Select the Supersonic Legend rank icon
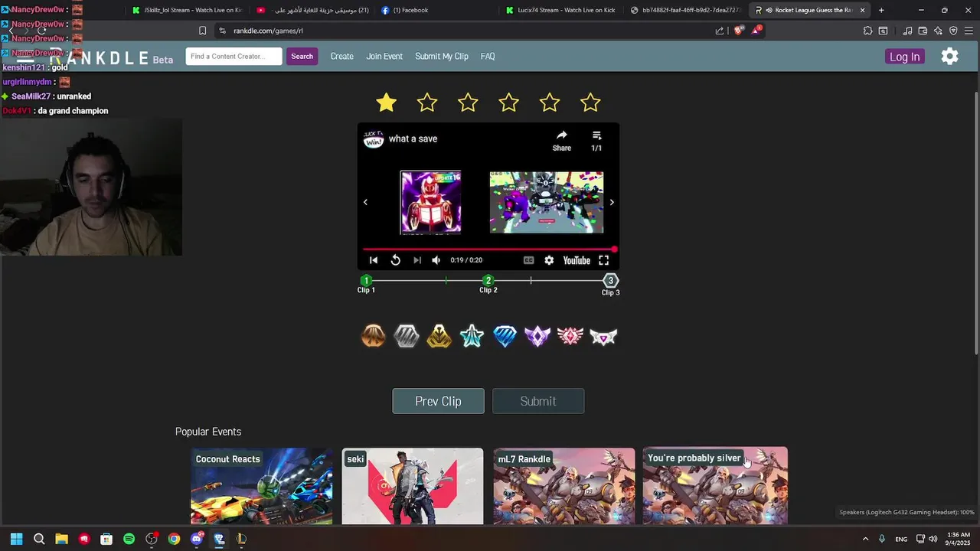The image size is (980, 551). pyautogui.click(x=603, y=336)
